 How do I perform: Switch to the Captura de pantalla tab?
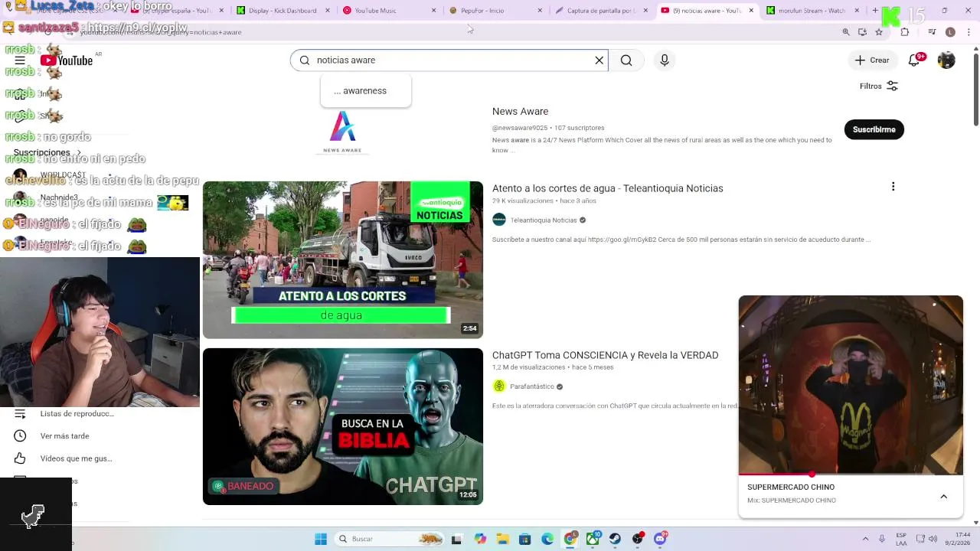pos(601,11)
